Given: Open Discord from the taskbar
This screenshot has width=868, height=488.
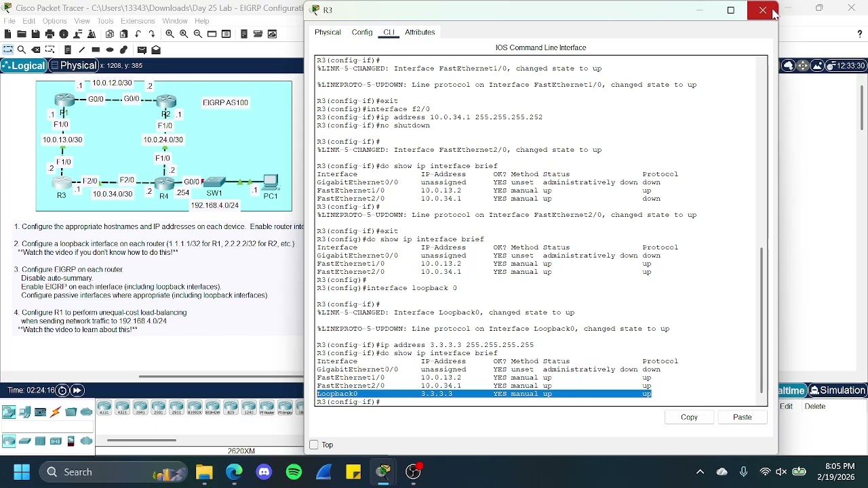Looking at the screenshot, I should point(264,472).
